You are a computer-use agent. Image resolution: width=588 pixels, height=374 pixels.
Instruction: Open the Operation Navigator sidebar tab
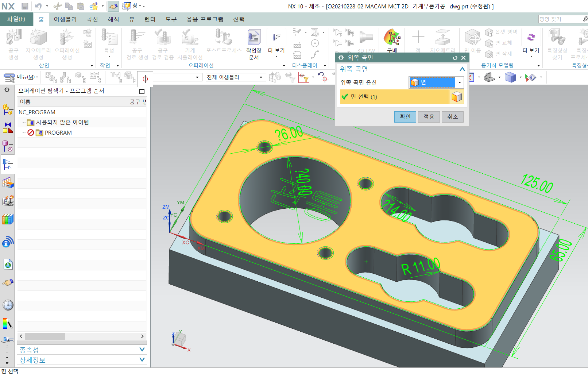pyautogui.click(x=8, y=164)
